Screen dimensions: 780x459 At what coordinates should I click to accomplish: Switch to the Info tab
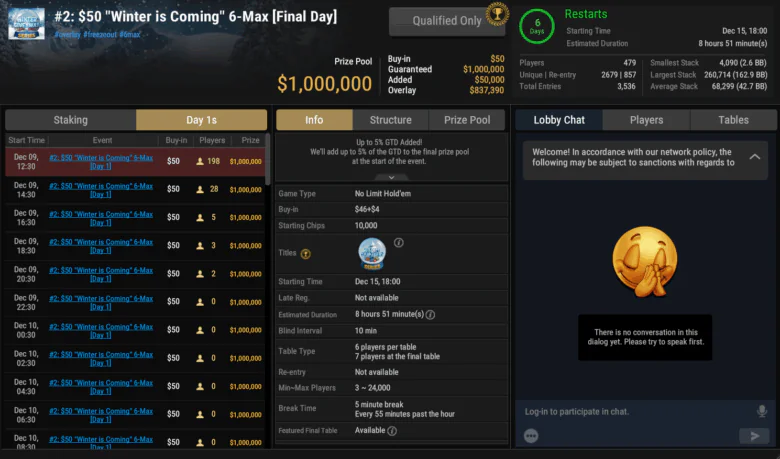click(x=314, y=120)
